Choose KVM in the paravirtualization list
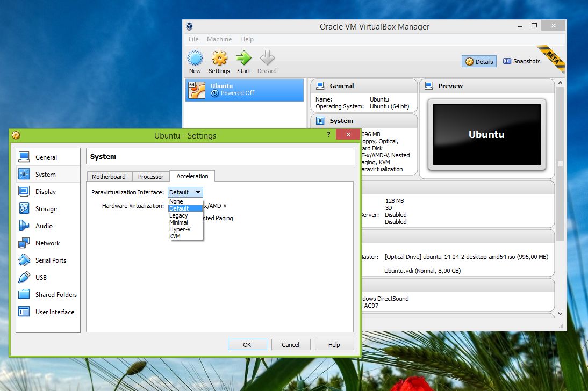The image size is (588, 391). click(x=185, y=236)
